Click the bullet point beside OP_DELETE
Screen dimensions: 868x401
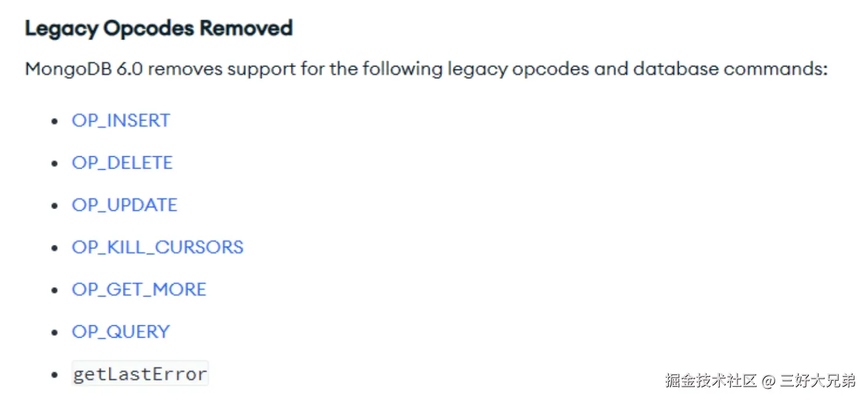click(56, 164)
